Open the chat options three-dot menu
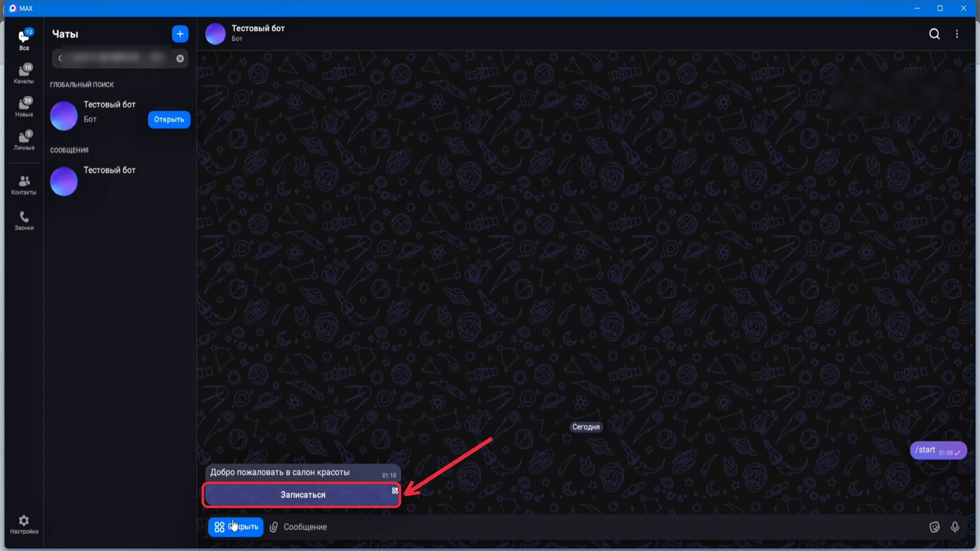 pyautogui.click(x=957, y=34)
